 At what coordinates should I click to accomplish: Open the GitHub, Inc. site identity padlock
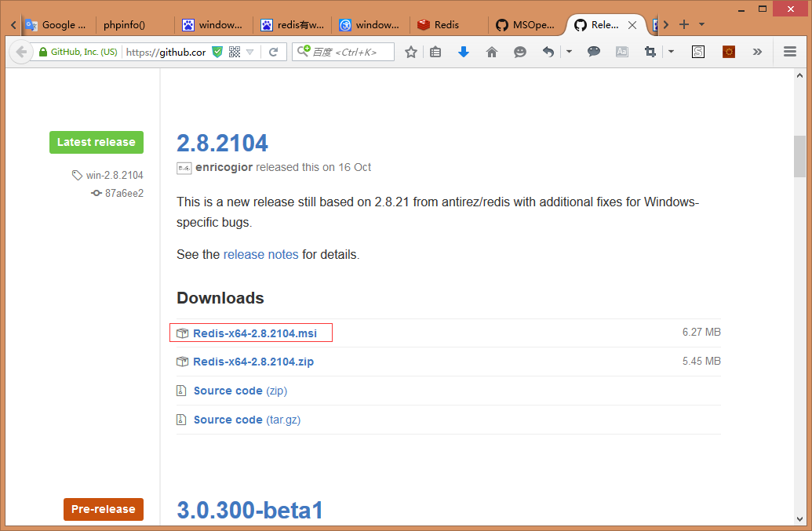click(x=43, y=52)
